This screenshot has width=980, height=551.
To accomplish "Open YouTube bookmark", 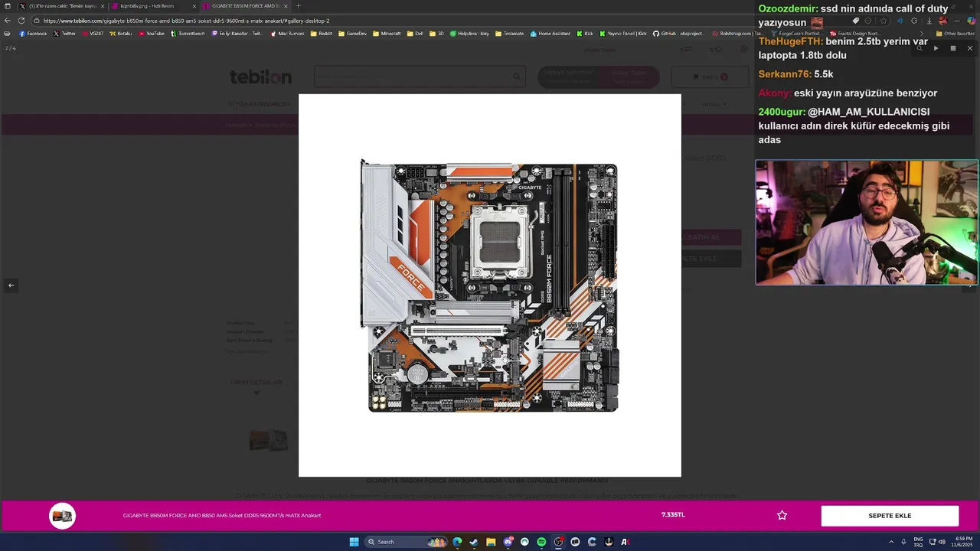I will coord(152,34).
